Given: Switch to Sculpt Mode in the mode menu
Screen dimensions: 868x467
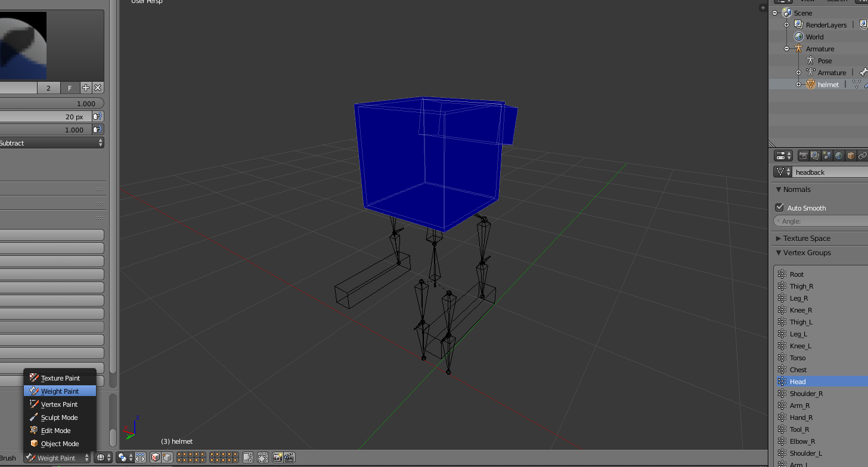Looking at the screenshot, I should [60, 417].
